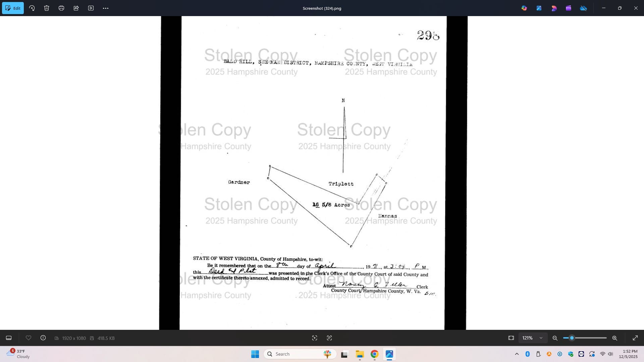
Task: Rotate the image with rotate icon
Action: [32, 8]
